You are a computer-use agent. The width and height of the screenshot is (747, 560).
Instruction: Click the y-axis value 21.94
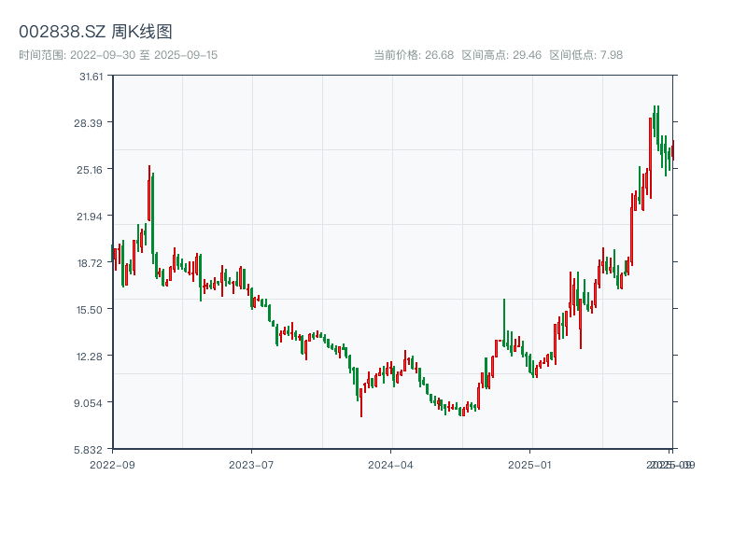90,217
